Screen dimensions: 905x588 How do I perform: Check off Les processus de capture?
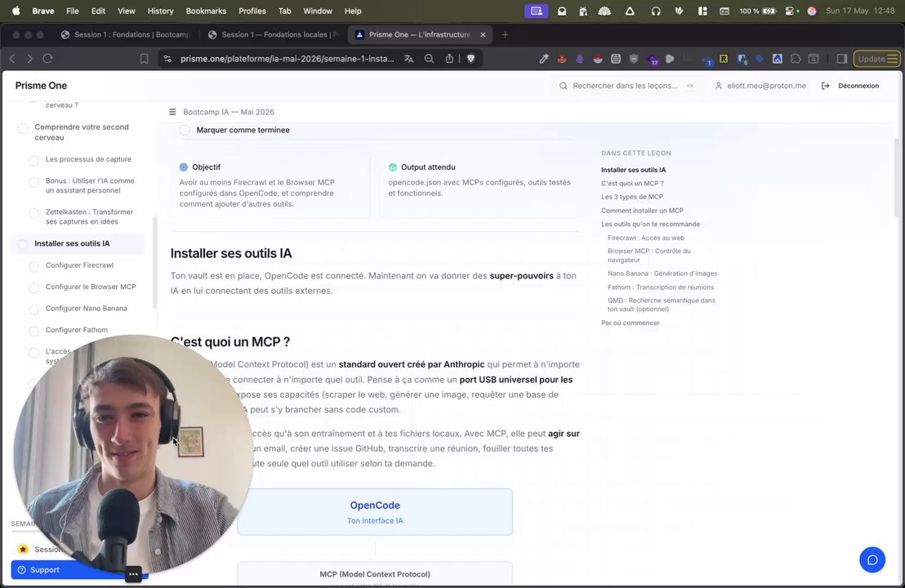33,160
